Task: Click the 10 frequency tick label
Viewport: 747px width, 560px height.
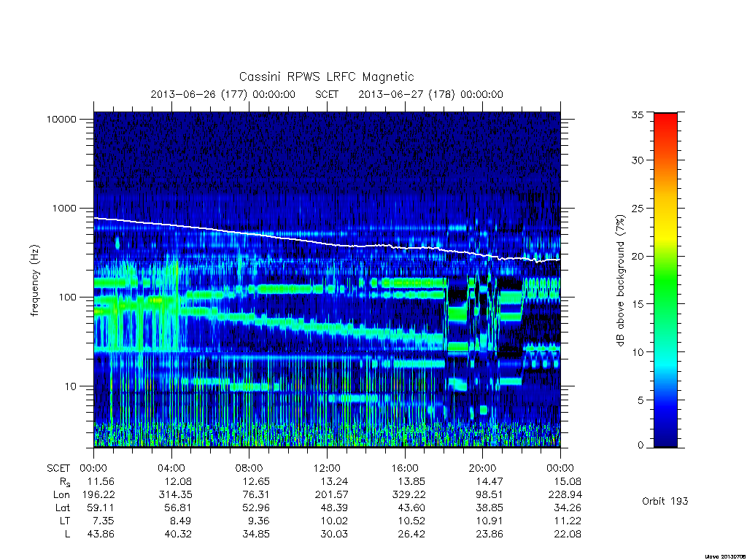Action: [71, 386]
